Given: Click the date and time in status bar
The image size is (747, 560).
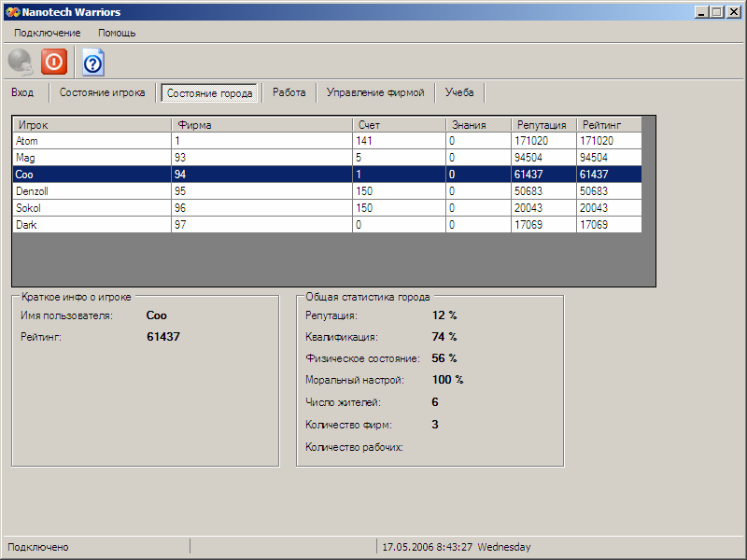Looking at the screenshot, I should pyautogui.click(x=457, y=547).
